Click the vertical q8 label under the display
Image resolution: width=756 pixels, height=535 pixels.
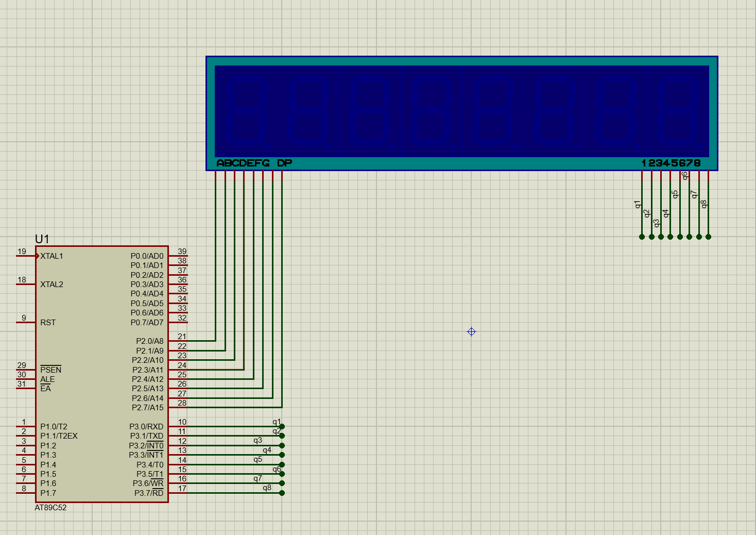(704, 205)
